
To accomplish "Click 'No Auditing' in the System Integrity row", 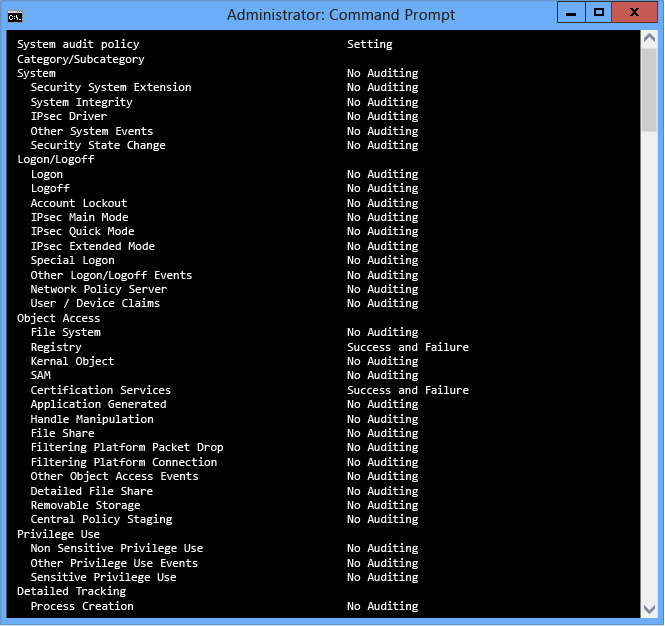I will [383, 102].
